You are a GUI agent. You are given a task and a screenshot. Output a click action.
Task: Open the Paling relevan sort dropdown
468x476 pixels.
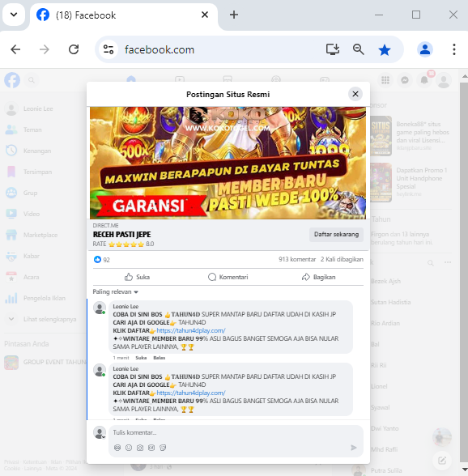pos(116,291)
